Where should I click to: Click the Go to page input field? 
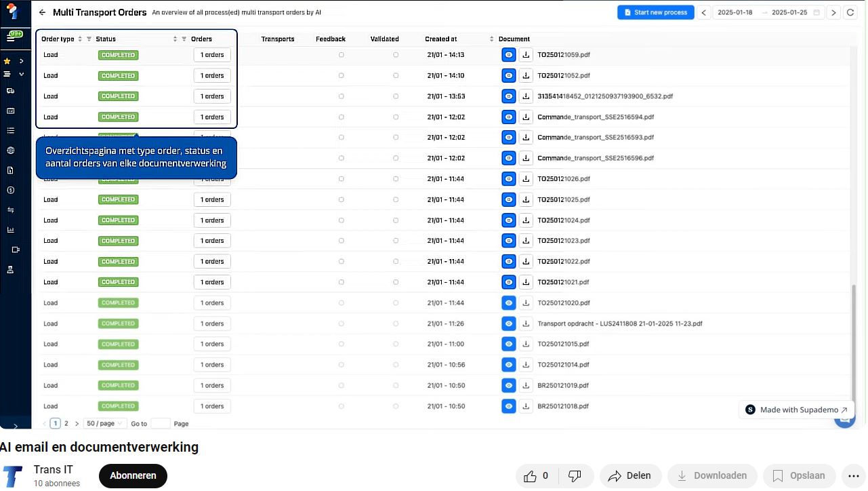(x=160, y=424)
